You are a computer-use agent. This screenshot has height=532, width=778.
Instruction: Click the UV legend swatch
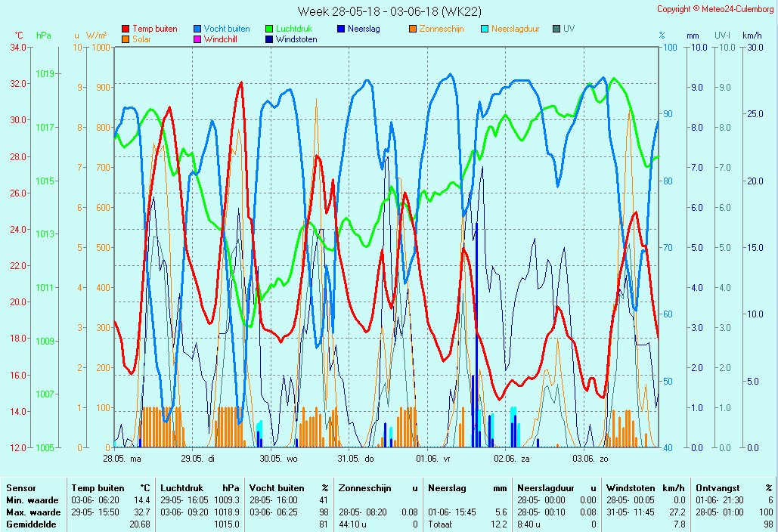(556, 29)
